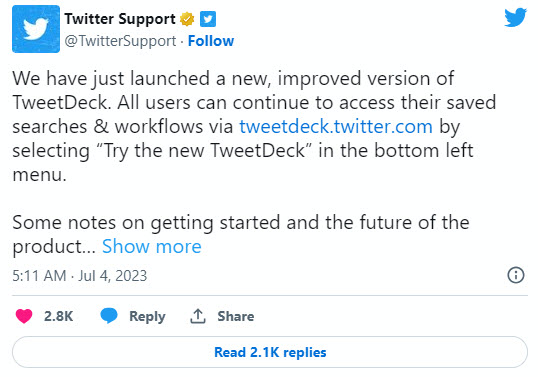Click the share upload arrow icon

pos(198,316)
